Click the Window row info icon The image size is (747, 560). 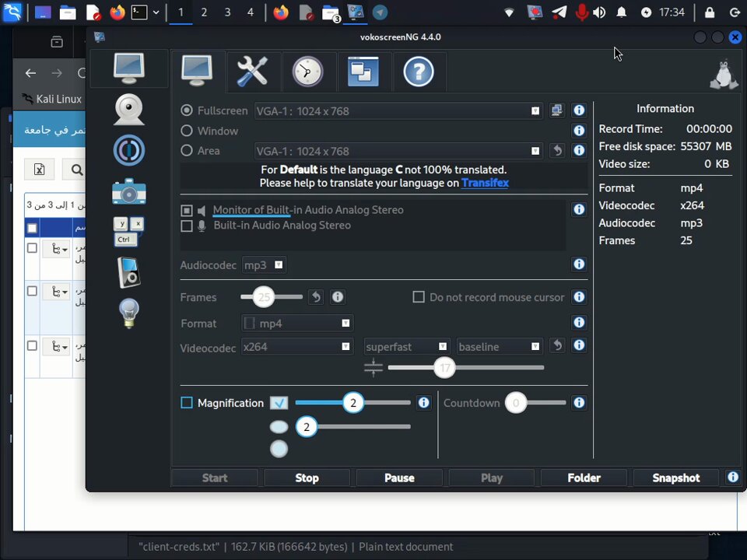click(579, 131)
